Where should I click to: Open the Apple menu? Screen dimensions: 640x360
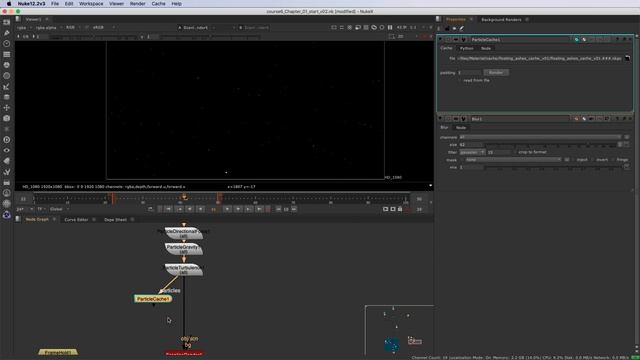coord(9,4)
